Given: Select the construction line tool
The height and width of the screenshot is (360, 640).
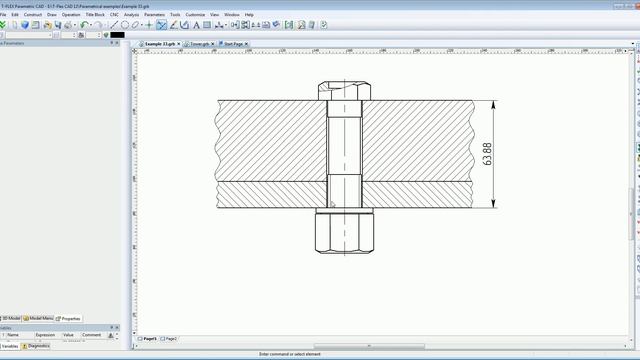Looking at the screenshot, I should [x=114, y=25].
